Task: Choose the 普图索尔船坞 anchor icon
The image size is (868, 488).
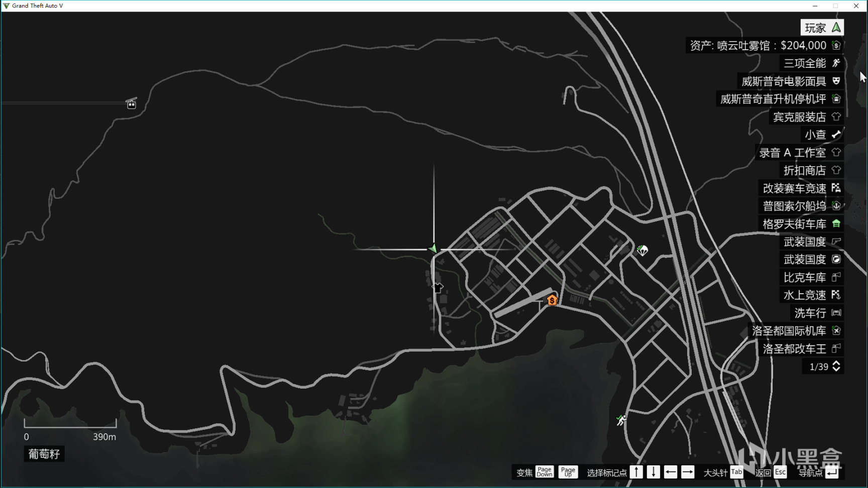Action: pyautogui.click(x=836, y=206)
